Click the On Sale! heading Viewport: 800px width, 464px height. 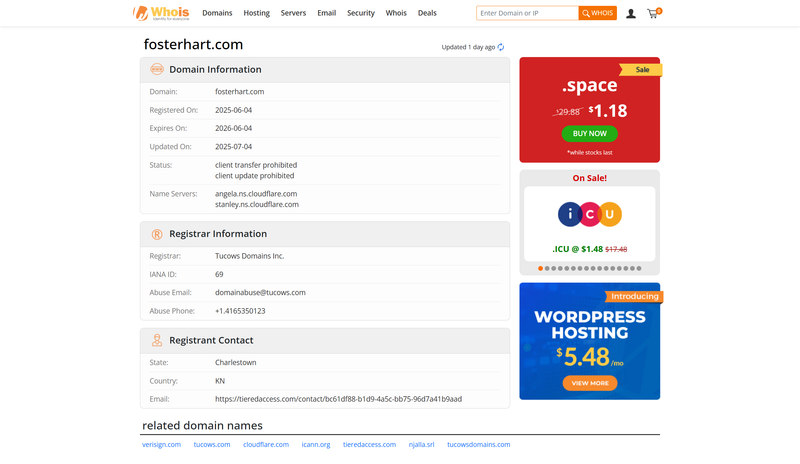pyautogui.click(x=589, y=178)
